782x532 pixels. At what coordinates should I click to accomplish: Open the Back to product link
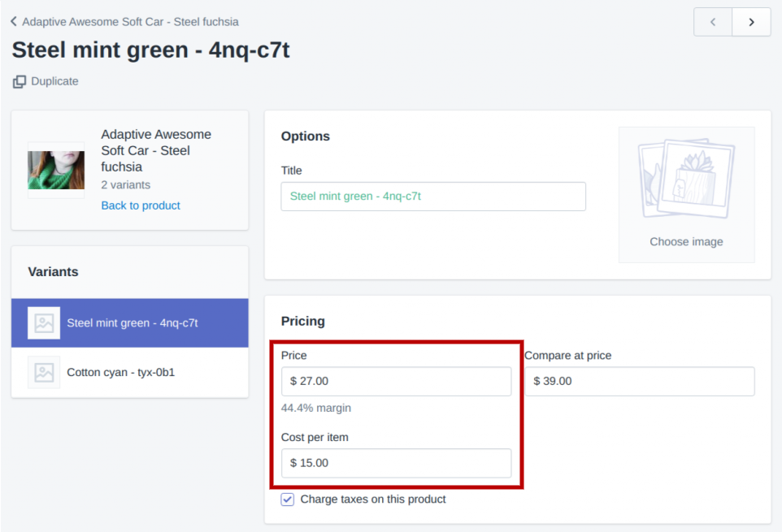pos(140,205)
